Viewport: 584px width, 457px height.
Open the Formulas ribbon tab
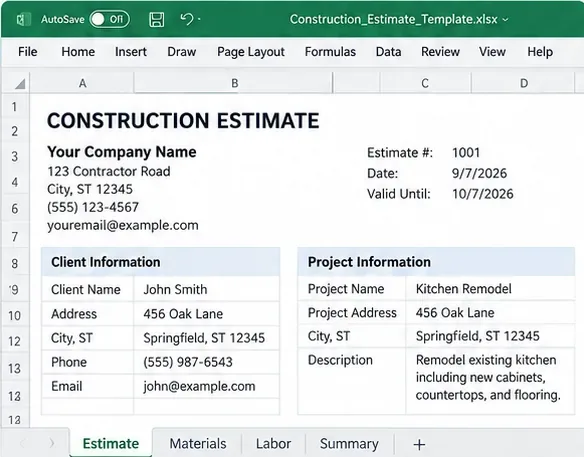click(330, 51)
